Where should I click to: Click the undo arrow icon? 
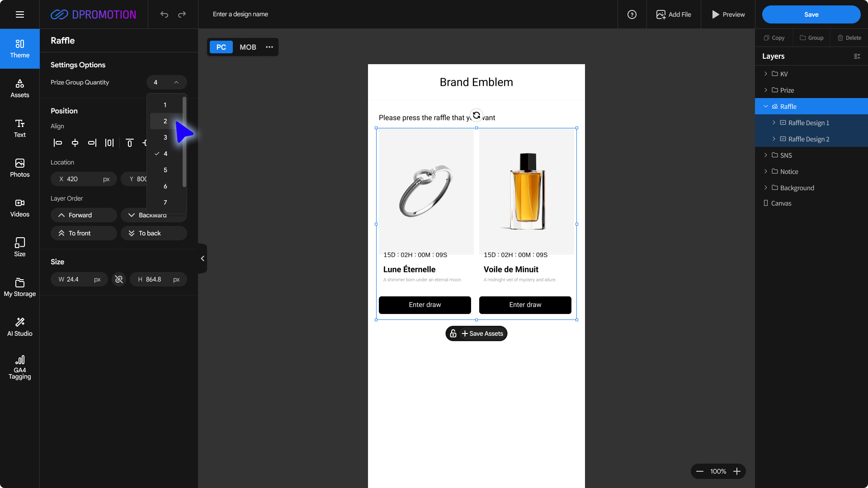(x=164, y=14)
